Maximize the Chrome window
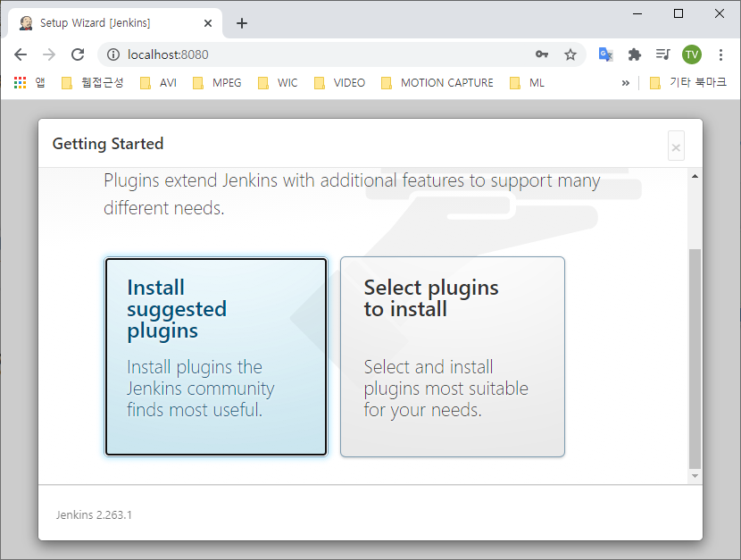This screenshot has height=560, width=741. (679, 13)
